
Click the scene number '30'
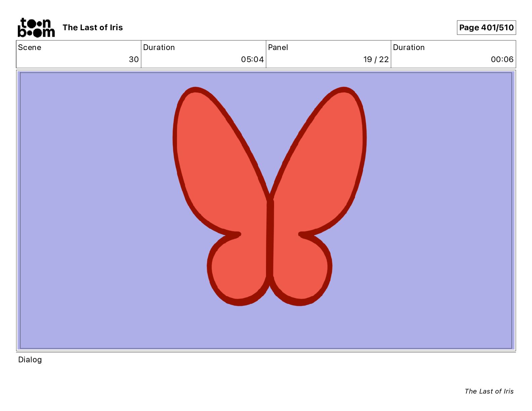(x=134, y=59)
